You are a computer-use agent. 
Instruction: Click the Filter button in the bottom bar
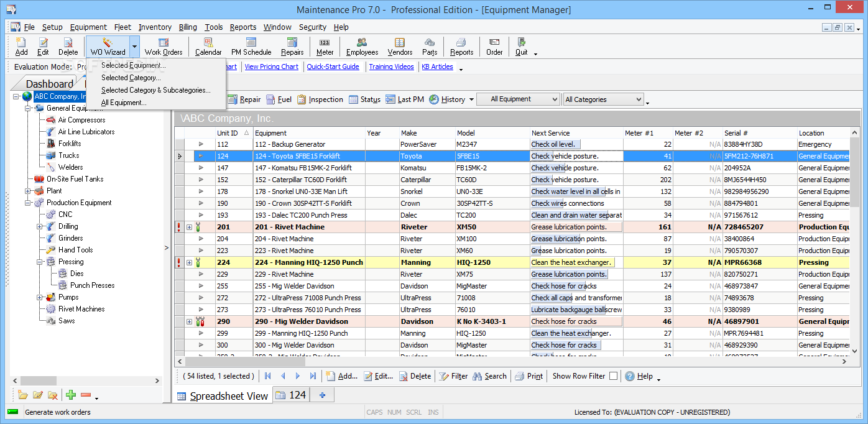(x=453, y=376)
